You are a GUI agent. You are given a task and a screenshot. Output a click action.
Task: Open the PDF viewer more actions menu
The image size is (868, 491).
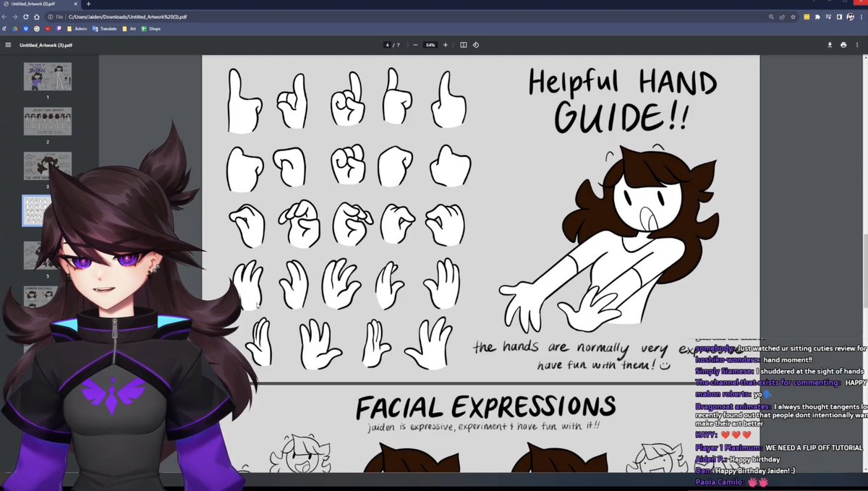point(857,45)
